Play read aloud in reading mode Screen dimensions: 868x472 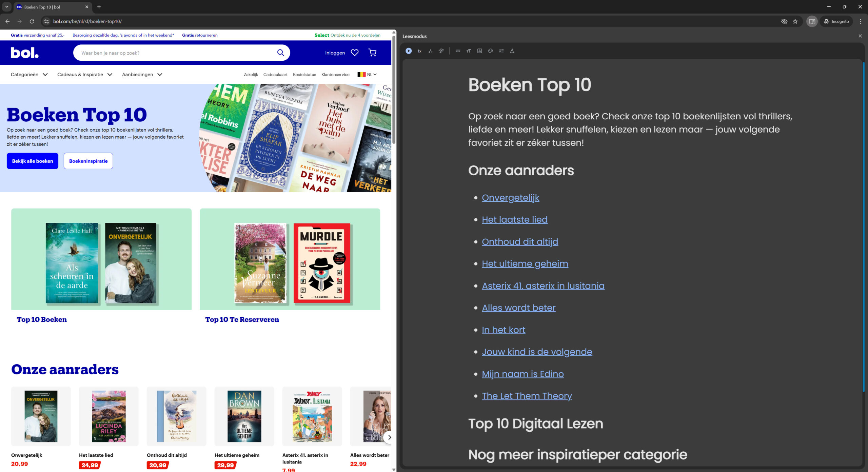(x=409, y=51)
